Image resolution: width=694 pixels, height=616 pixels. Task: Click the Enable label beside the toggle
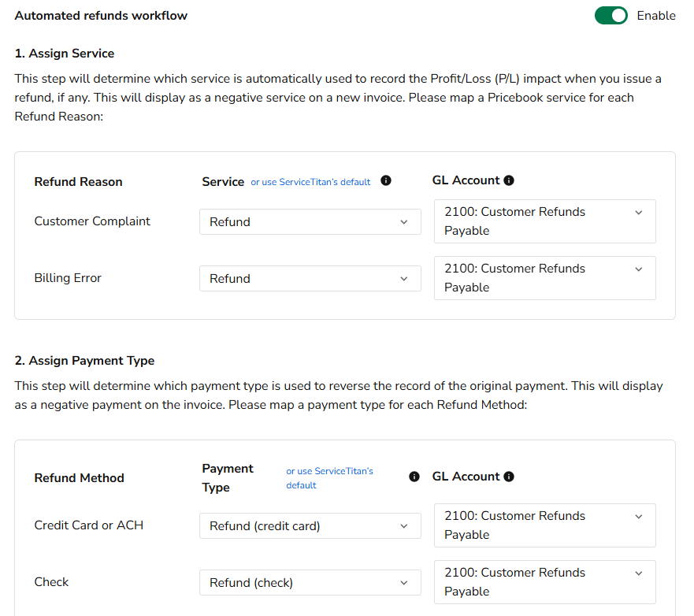(x=656, y=16)
